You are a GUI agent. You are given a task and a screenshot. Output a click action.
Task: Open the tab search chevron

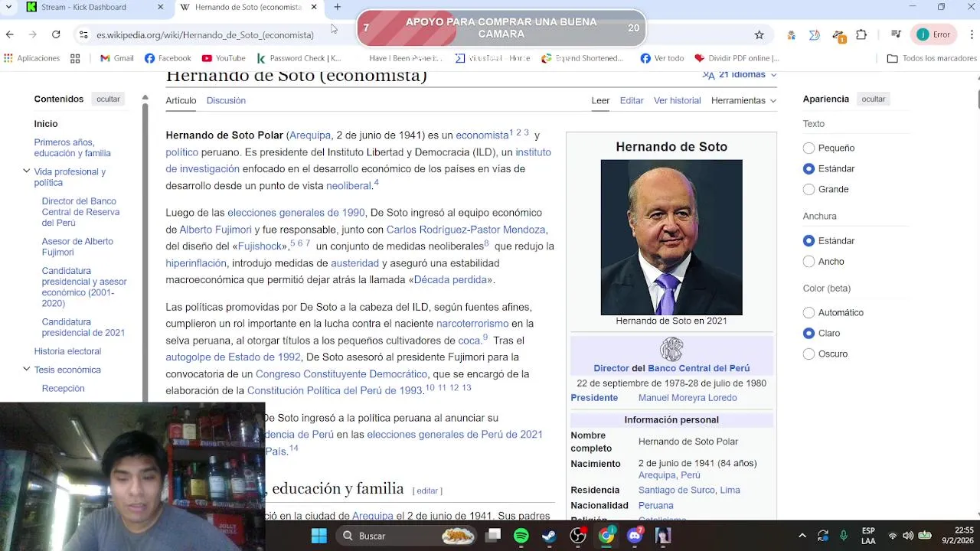pos(9,7)
